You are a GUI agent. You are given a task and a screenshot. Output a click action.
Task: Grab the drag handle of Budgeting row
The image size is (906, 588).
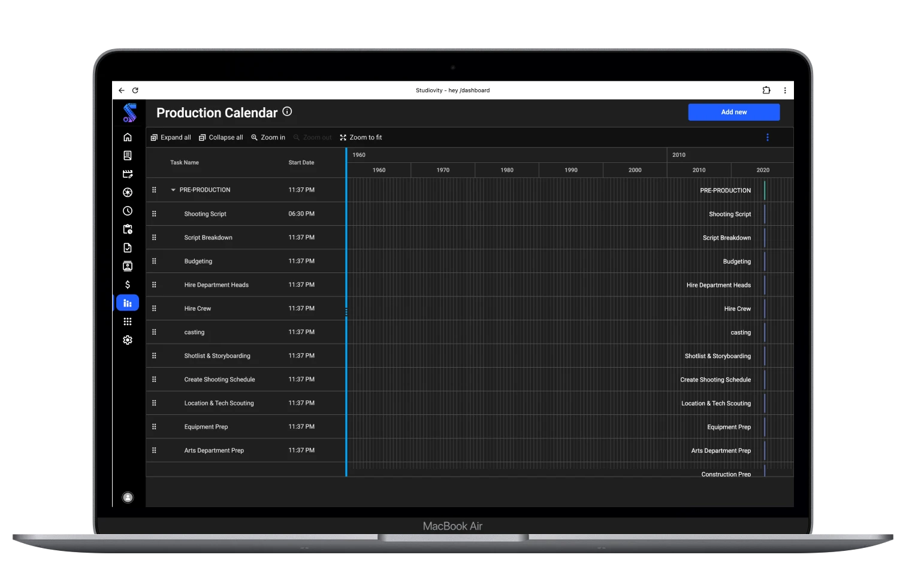pyautogui.click(x=154, y=261)
